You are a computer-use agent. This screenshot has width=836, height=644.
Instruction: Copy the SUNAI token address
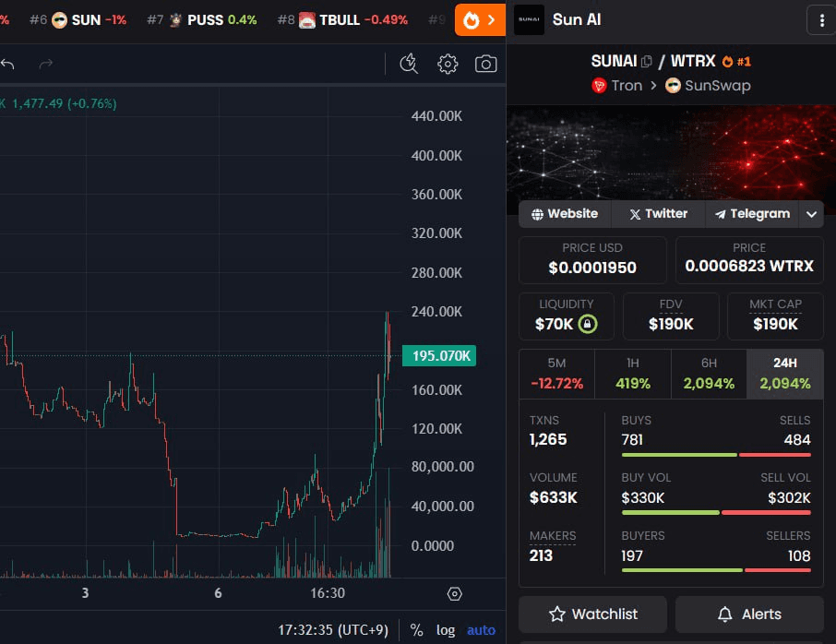(x=647, y=62)
